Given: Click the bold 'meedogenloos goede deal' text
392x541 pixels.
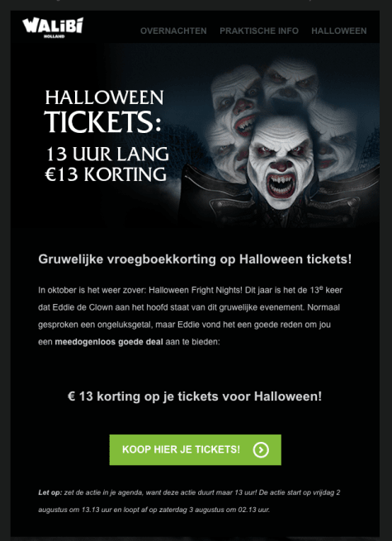Looking at the screenshot, I should click(109, 342).
